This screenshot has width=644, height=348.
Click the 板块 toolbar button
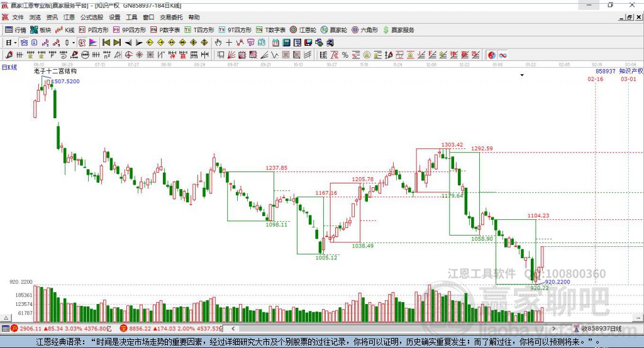(41, 30)
